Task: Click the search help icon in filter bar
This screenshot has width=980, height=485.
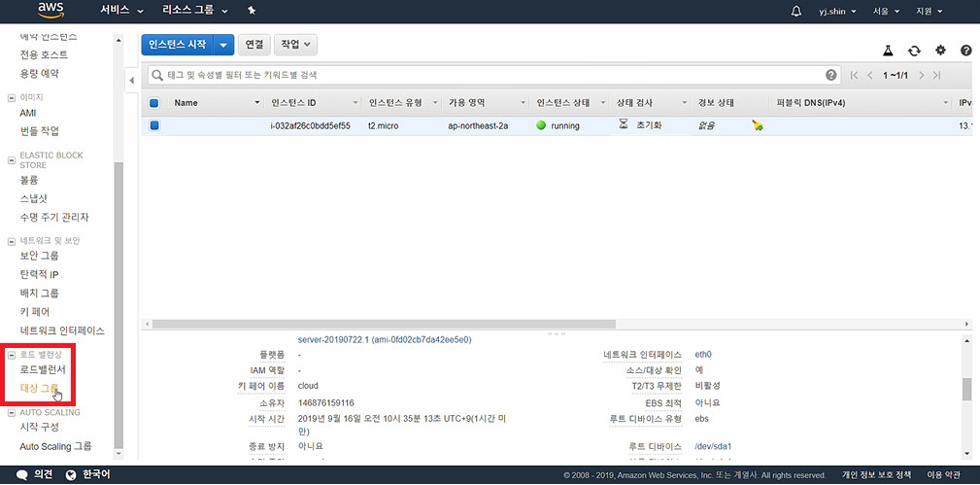Action: (x=830, y=75)
